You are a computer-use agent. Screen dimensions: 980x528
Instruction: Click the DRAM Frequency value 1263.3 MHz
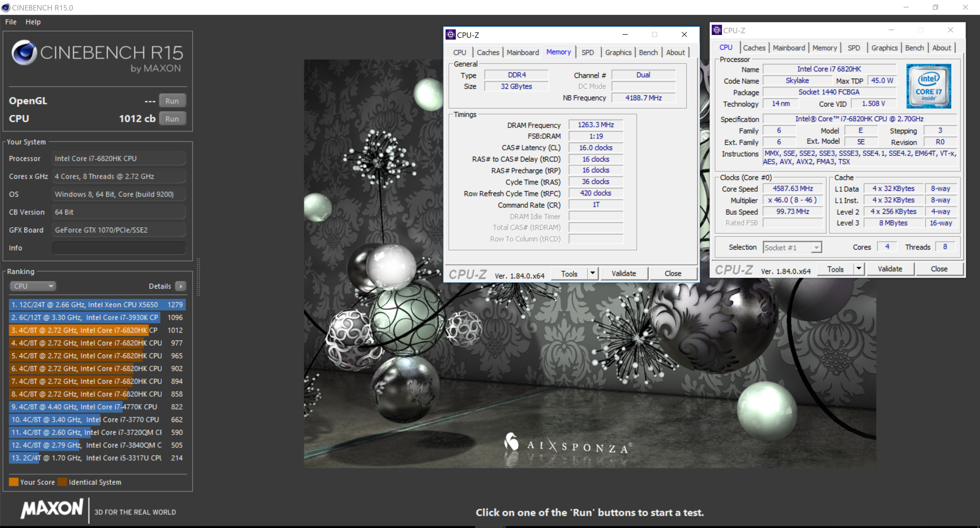point(596,125)
